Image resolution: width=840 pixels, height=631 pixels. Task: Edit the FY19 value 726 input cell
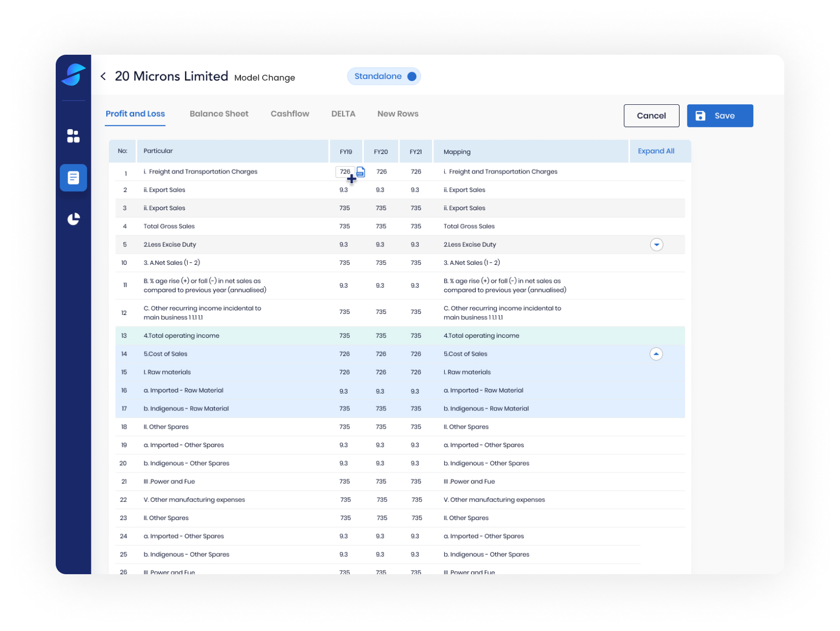(x=345, y=171)
